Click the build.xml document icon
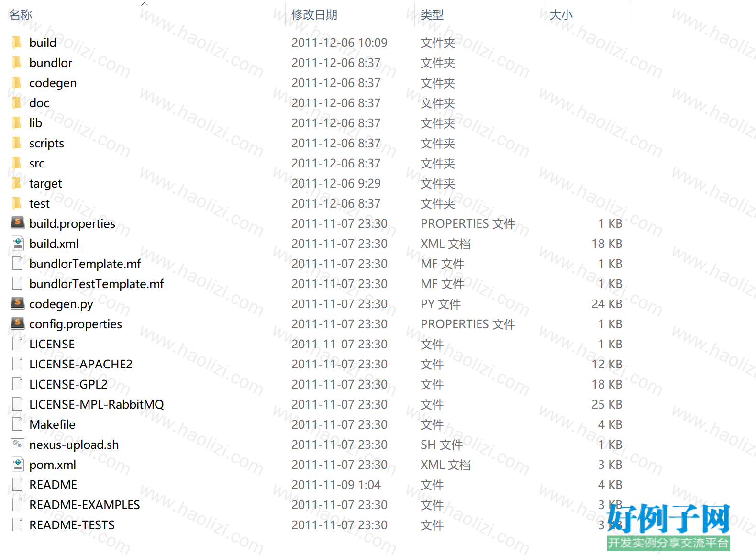This screenshot has height=556, width=756. click(x=18, y=243)
